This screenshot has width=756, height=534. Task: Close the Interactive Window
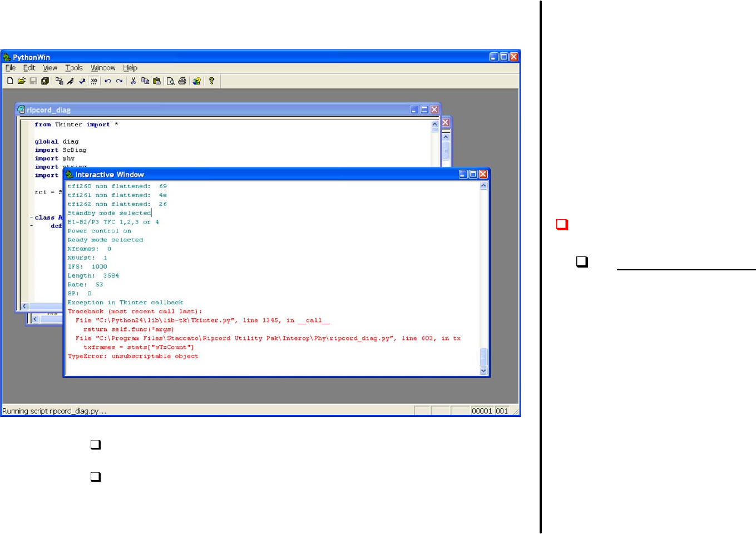483,174
